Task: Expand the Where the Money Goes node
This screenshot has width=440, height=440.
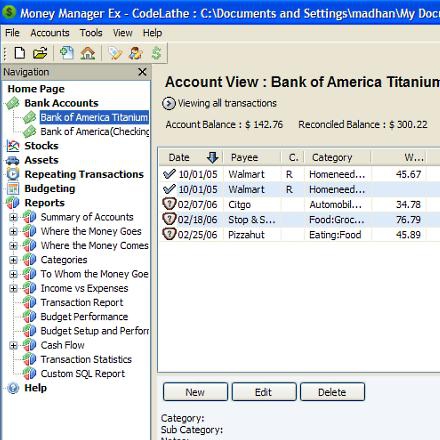Action: (13, 231)
